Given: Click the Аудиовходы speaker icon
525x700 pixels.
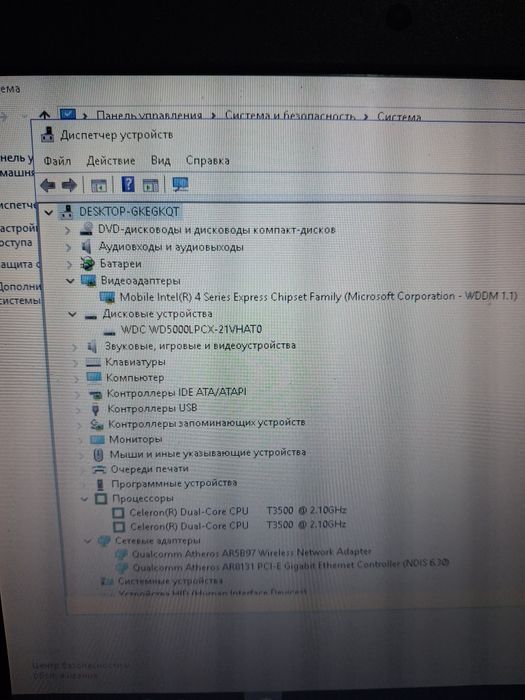Looking at the screenshot, I should point(87,246).
